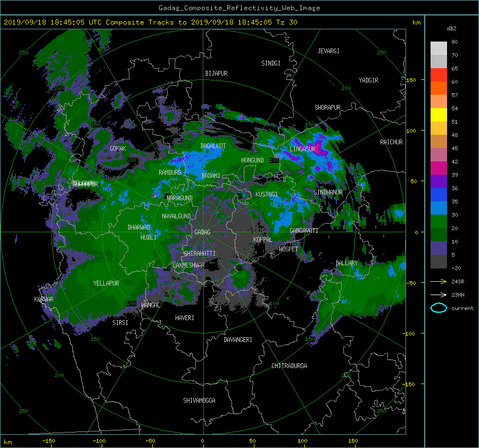Click the KARWAR label
Image resolution: width=479 pixels, height=448 pixels.
point(44,299)
